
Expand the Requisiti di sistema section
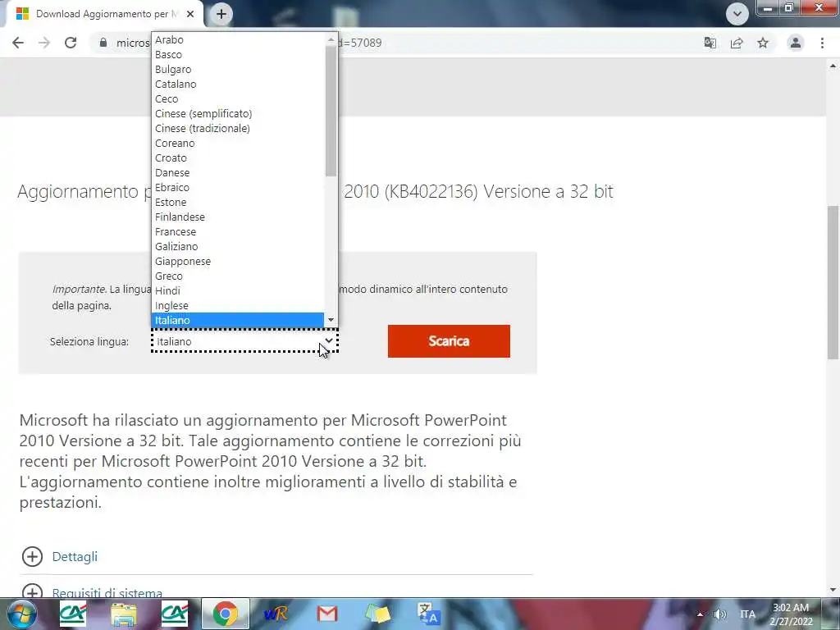(x=32, y=591)
